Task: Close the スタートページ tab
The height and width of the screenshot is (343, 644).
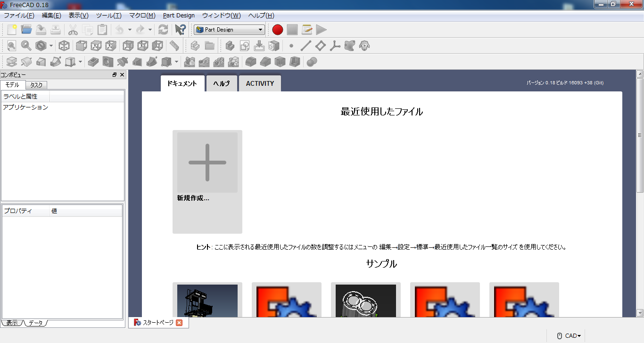Action: pos(179,323)
